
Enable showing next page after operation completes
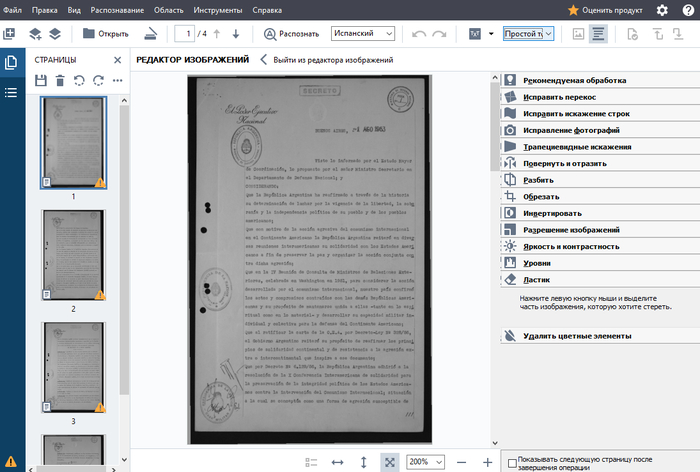[x=513, y=462]
